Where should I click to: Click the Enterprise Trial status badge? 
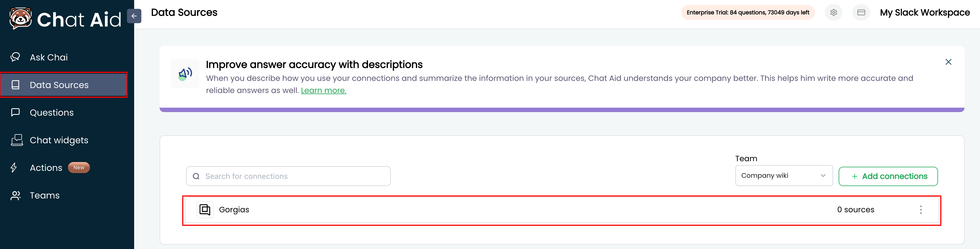point(748,12)
